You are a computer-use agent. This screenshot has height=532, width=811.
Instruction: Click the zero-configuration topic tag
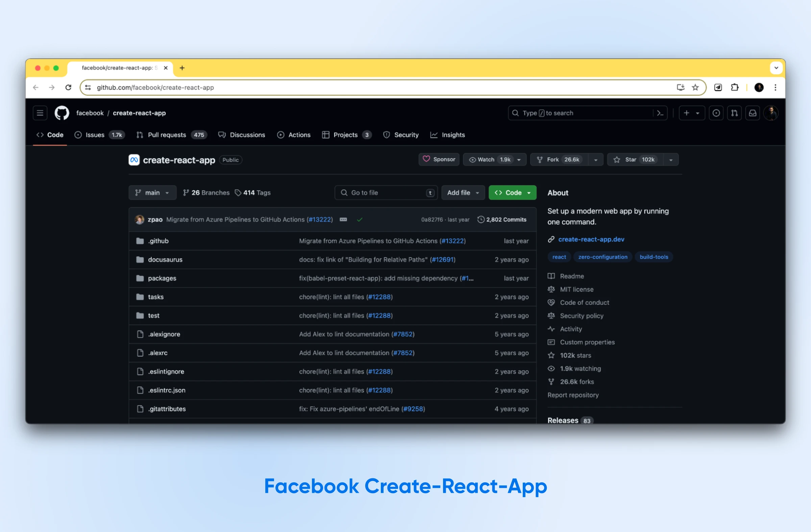[603, 257]
